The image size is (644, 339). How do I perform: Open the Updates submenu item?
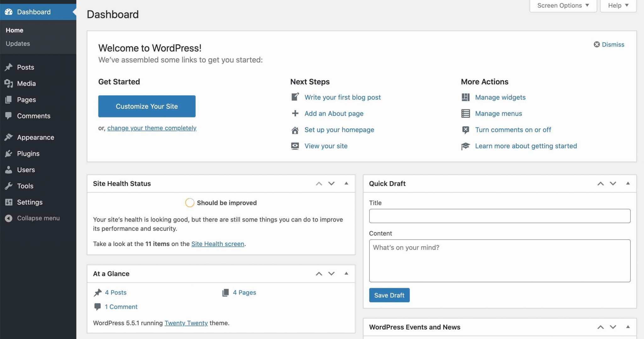pos(18,44)
